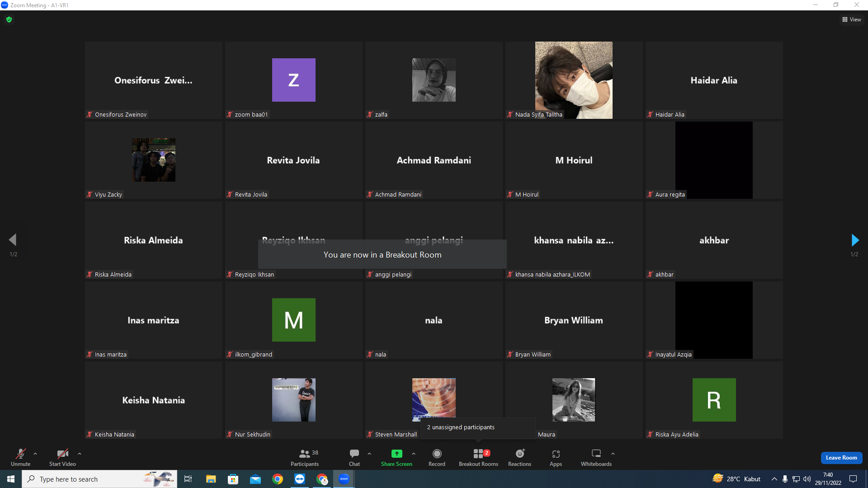
Task: Click Maura's profile photo
Action: click(x=574, y=400)
